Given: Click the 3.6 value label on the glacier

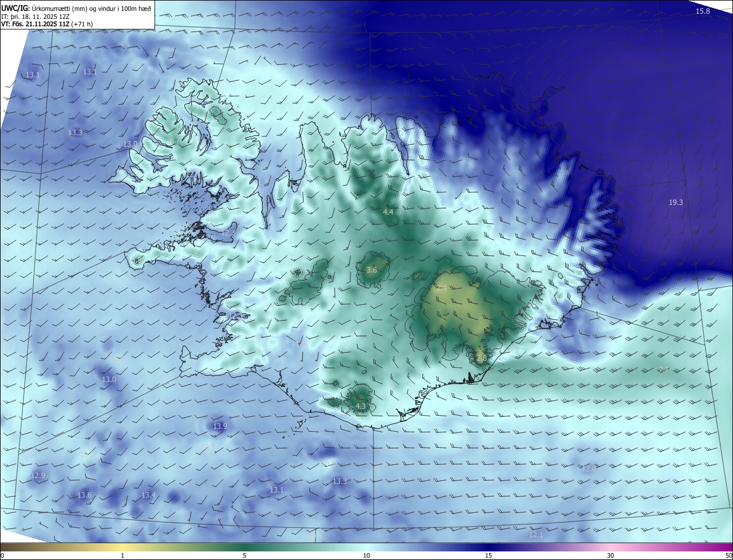Looking at the screenshot, I should coord(372,270).
